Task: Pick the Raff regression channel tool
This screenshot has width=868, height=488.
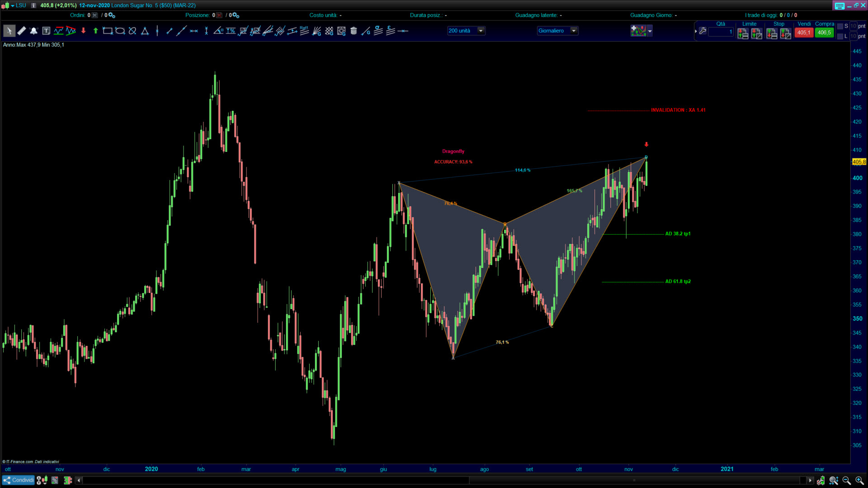Action: [304, 31]
